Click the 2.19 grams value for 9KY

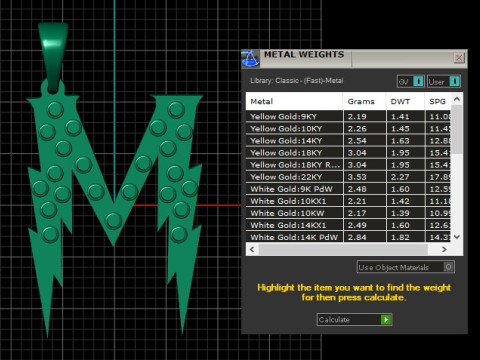pyautogui.click(x=357, y=116)
